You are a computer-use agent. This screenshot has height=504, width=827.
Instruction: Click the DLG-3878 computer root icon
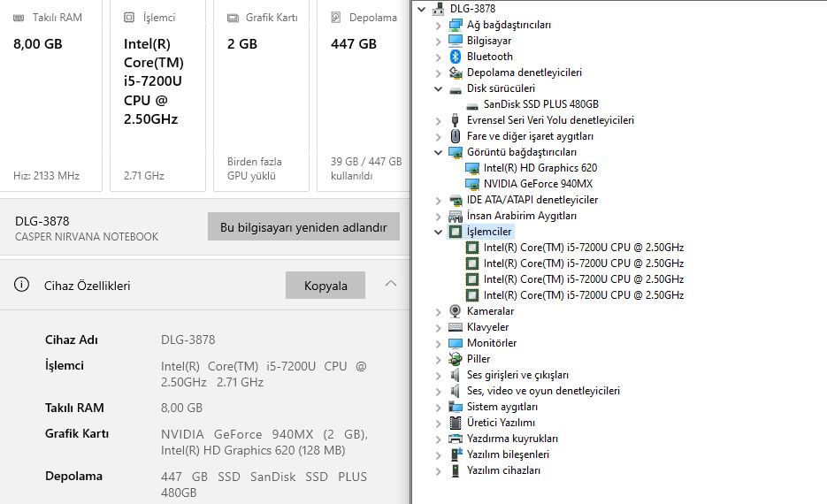(x=439, y=9)
